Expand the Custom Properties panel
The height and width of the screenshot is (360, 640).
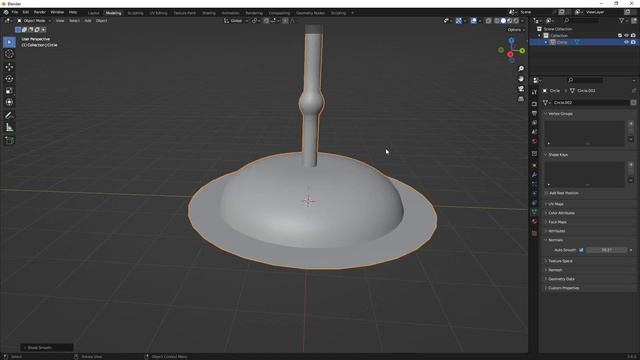coord(563,288)
